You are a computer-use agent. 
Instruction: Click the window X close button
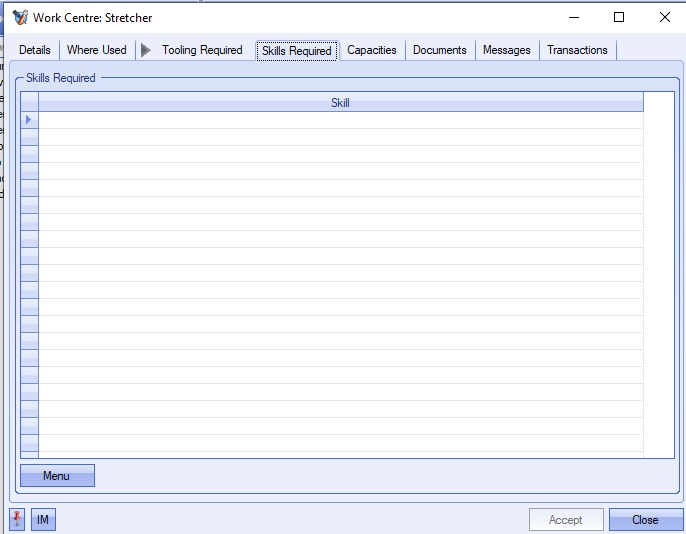[x=665, y=17]
